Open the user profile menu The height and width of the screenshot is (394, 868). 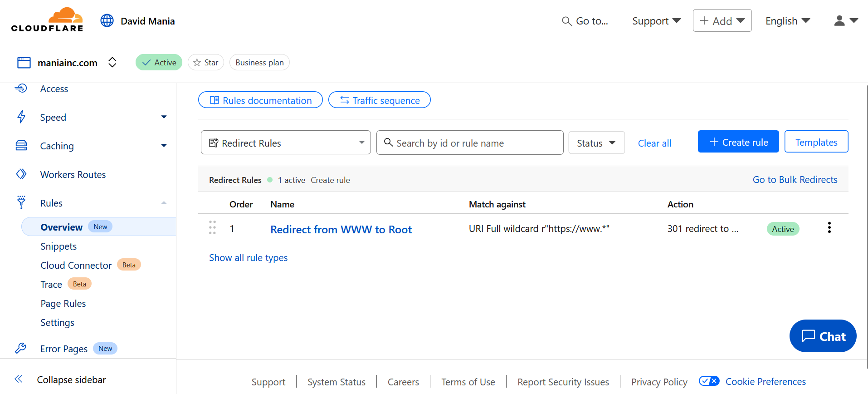coord(846,20)
